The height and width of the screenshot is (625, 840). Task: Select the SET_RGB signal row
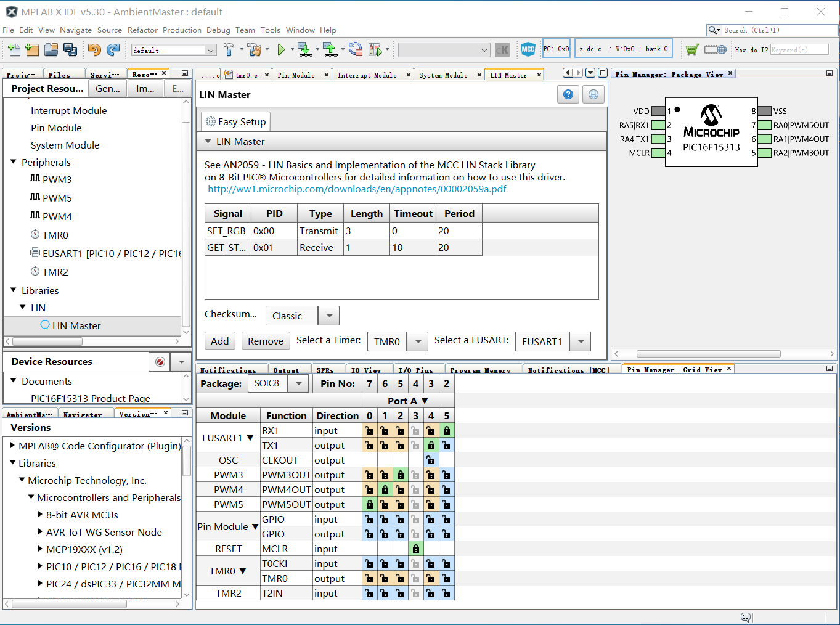343,231
